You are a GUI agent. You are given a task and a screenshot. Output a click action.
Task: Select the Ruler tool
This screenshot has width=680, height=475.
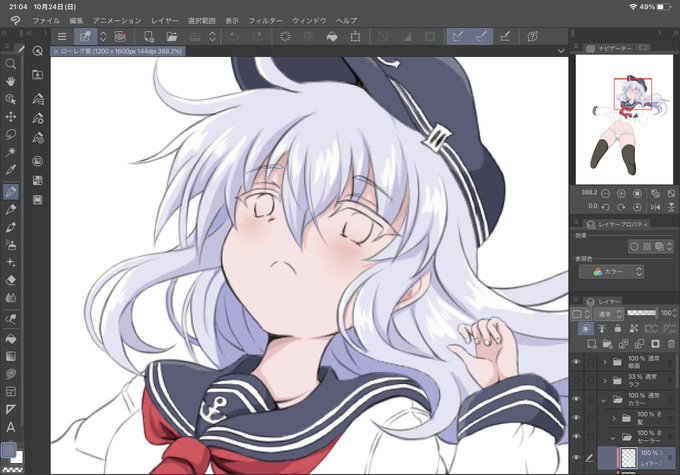[x=11, y=409]
